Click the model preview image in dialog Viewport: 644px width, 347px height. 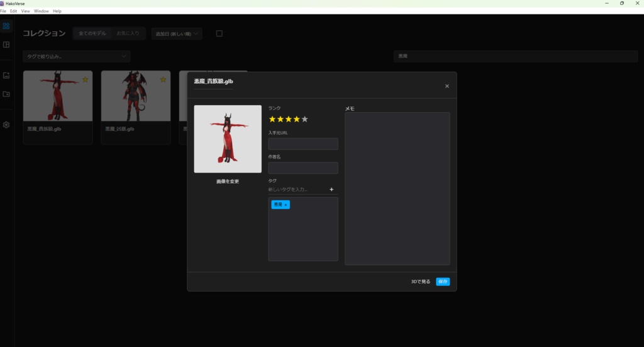tap(228, 139)
